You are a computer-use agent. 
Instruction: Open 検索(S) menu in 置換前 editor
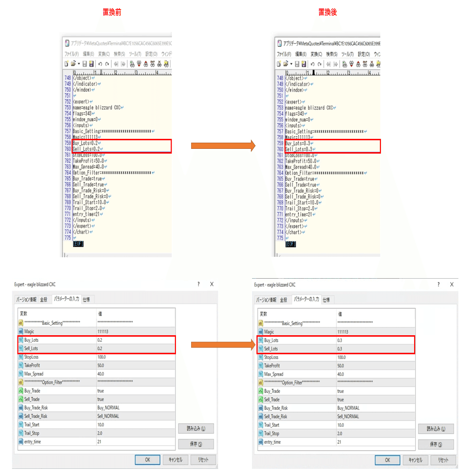tap(119, 54)
